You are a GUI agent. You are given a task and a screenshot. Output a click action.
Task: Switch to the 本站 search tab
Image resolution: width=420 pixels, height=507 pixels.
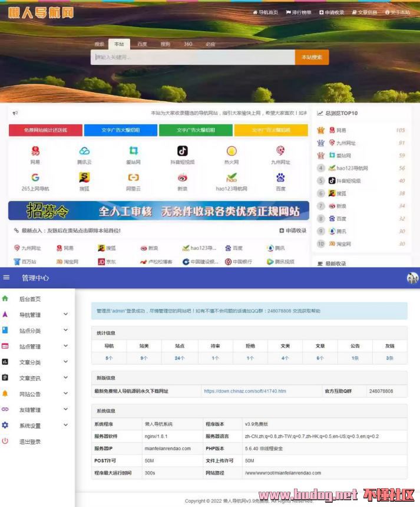coord(119,44)
